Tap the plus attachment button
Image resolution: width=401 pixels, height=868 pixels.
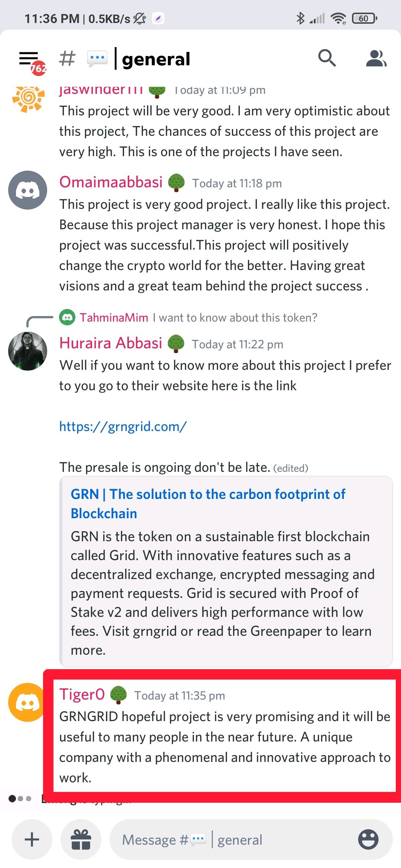[32, 839]
